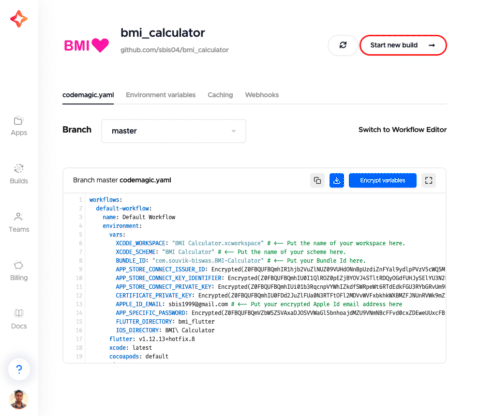The image size is (480, 416).
Task: Switch to the Caching tab
Action: coord(220,95)
